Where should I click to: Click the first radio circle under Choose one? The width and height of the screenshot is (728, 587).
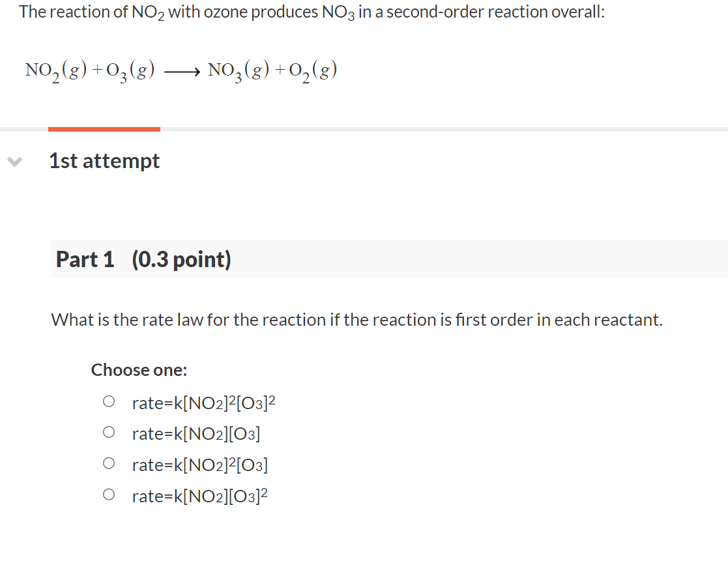pos(109,401)
